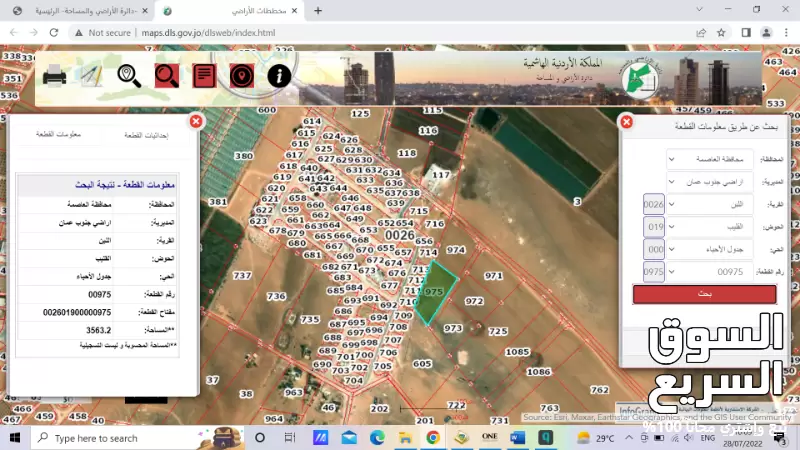Click parcel key value 002601900000975
The height and width of the screenshot is (450, 800).
tap(77, 312)
